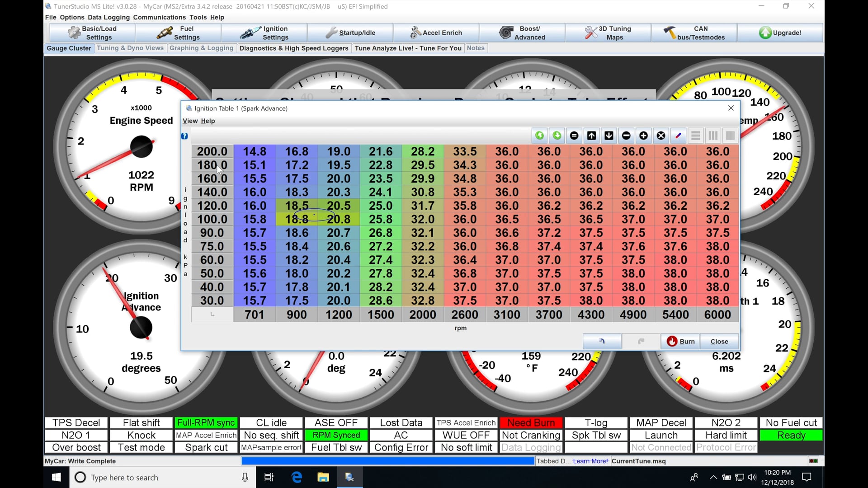
Task: Click the Ready status indicator
Action: click(x=791, y=435)
